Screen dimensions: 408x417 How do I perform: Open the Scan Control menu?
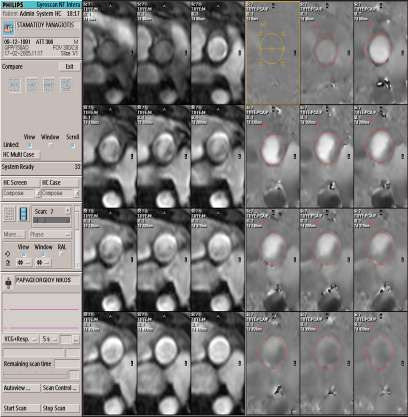pyautogui.click(x=60, y=388)
